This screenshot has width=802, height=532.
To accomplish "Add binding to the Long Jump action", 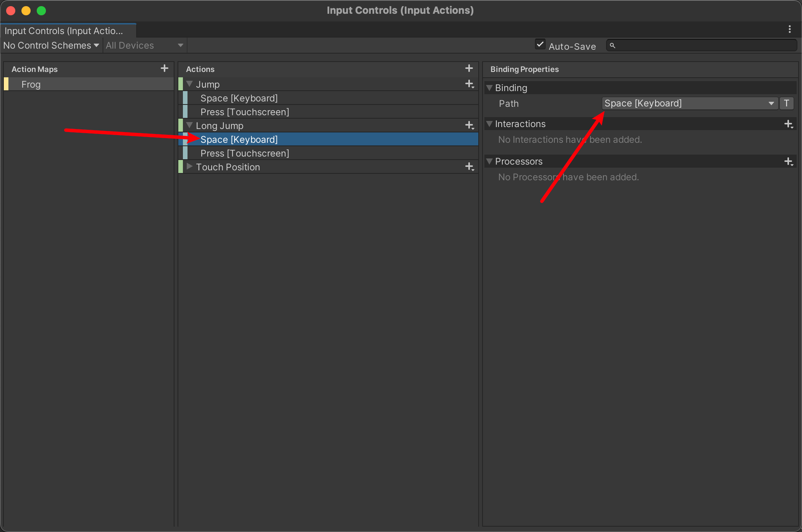I will (469, 126).
